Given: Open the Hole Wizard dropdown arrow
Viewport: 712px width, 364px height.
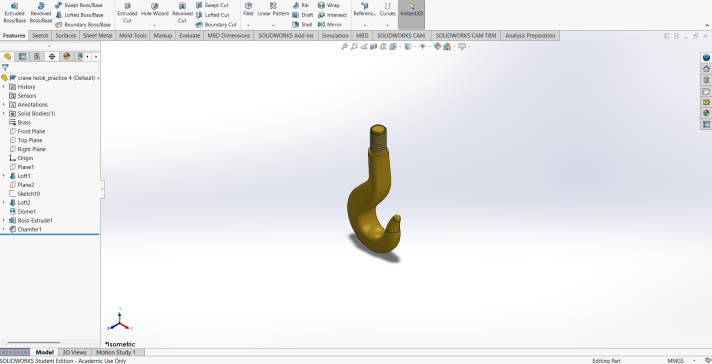Looking at the screenshot, I should (x=155, y=25).
